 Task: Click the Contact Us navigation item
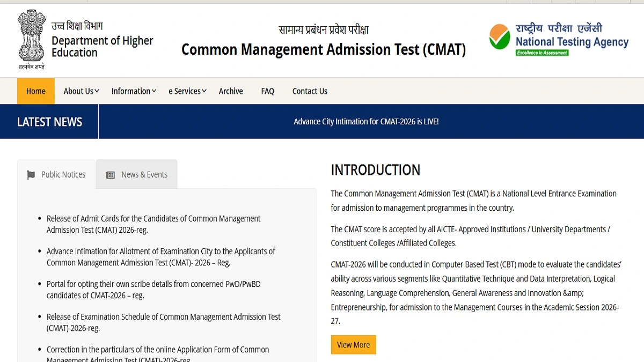[x=310, y=91]
